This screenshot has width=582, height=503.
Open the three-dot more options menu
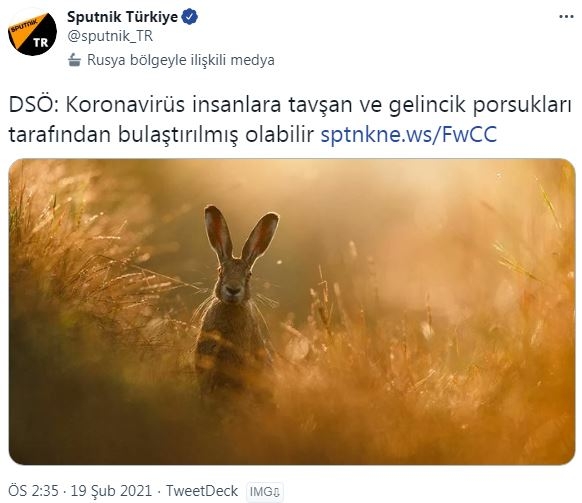coord(566,17)
